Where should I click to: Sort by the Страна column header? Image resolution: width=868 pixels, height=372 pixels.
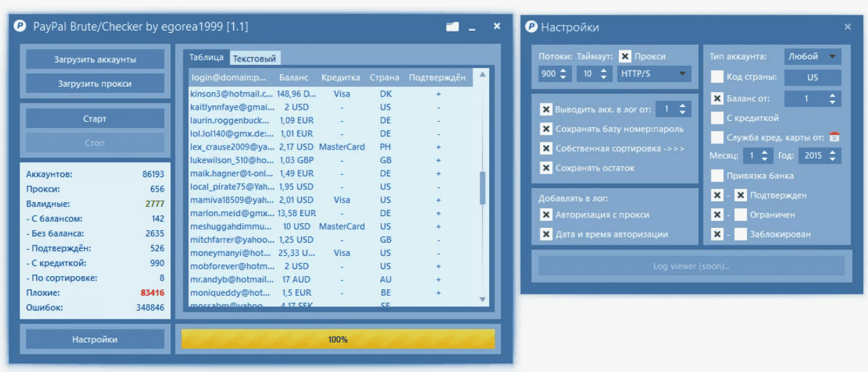(x=385, y=78)
